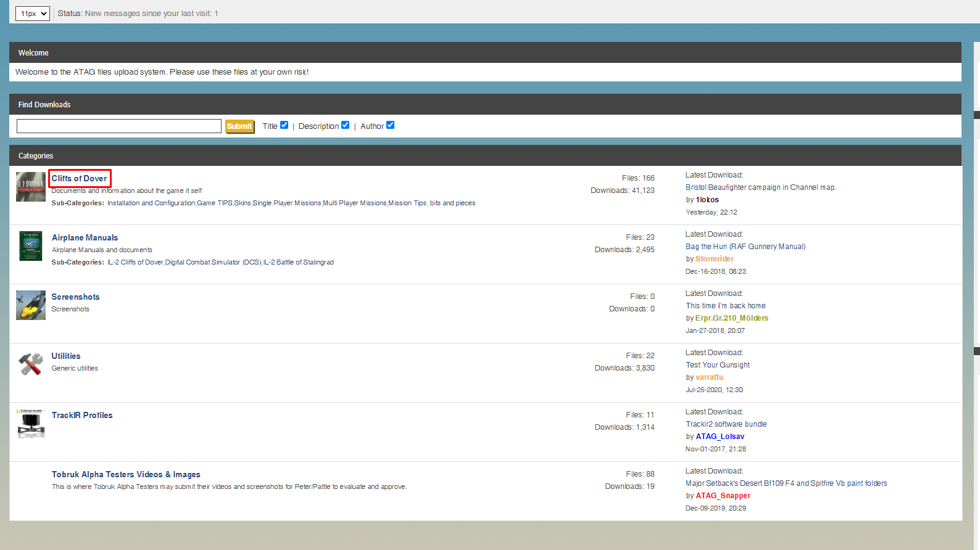Viewport: 980px width, 550px height.
Task: Submit the download search
Action: pos(239,126)
